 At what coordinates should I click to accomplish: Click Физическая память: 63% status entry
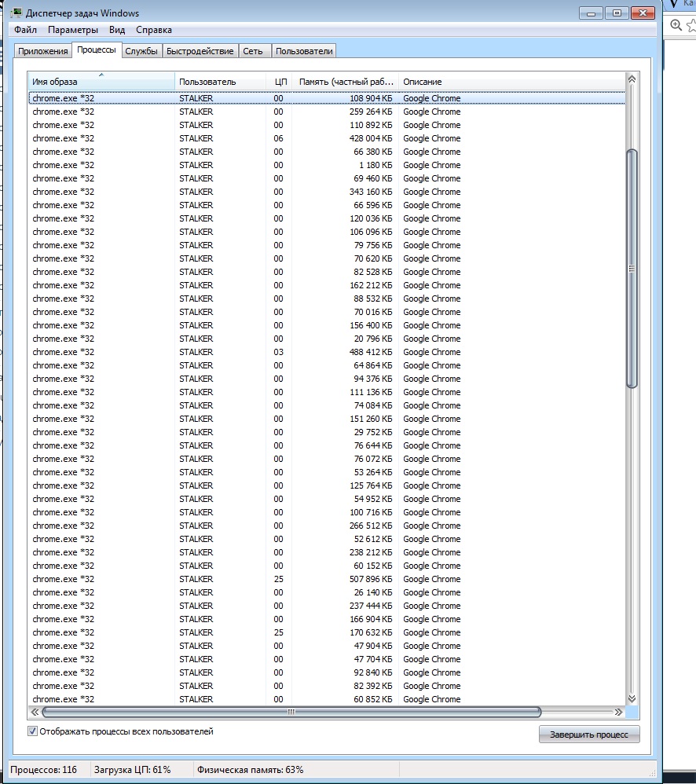click(x=250, y=770)
